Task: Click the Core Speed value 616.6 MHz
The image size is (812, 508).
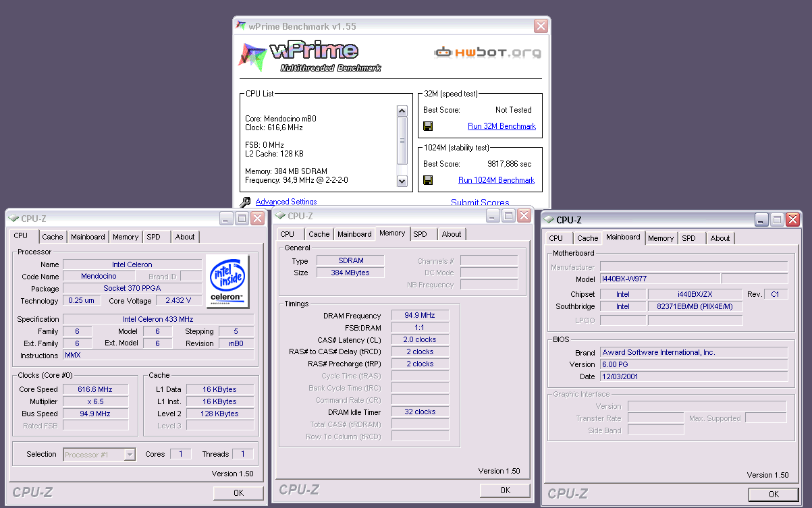Action: 95,389
